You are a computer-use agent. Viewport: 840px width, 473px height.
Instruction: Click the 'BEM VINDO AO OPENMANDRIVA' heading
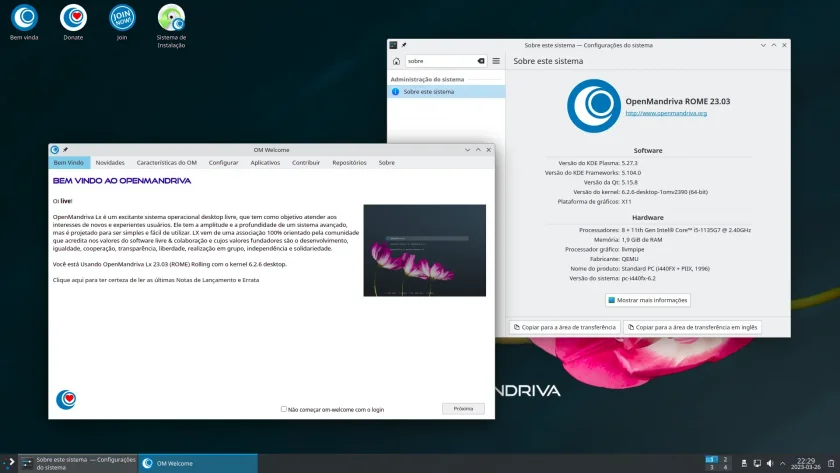pyautogui.click(x=122, y=181)
